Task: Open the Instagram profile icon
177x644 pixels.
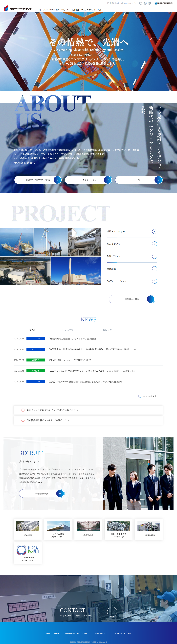Action: coord(149,3)
